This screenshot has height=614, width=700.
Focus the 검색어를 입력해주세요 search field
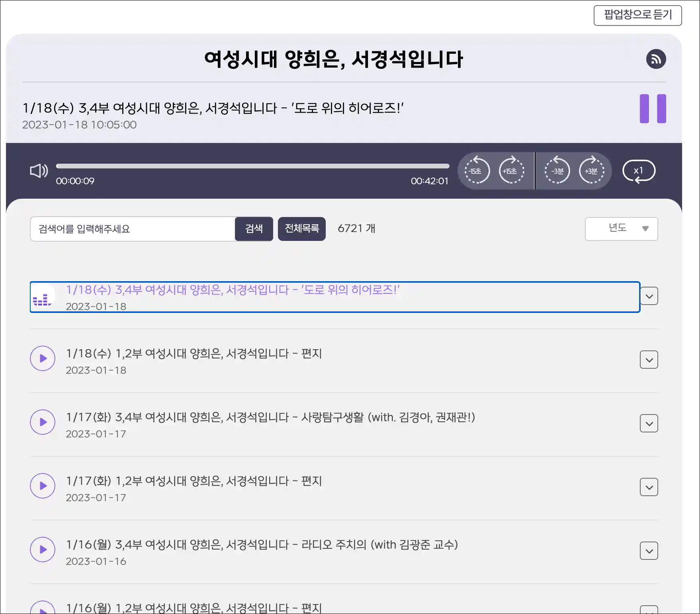[133, 229]
